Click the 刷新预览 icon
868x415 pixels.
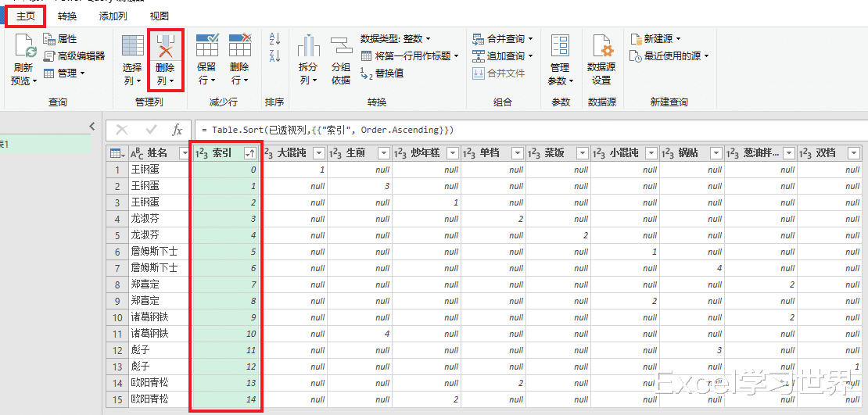click(25, 46)
